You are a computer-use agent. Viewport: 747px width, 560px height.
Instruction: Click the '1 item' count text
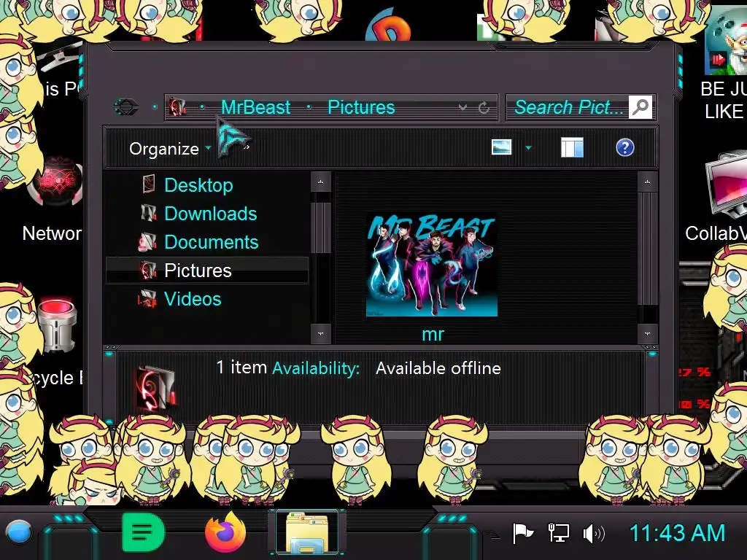[x=241, y=367]
